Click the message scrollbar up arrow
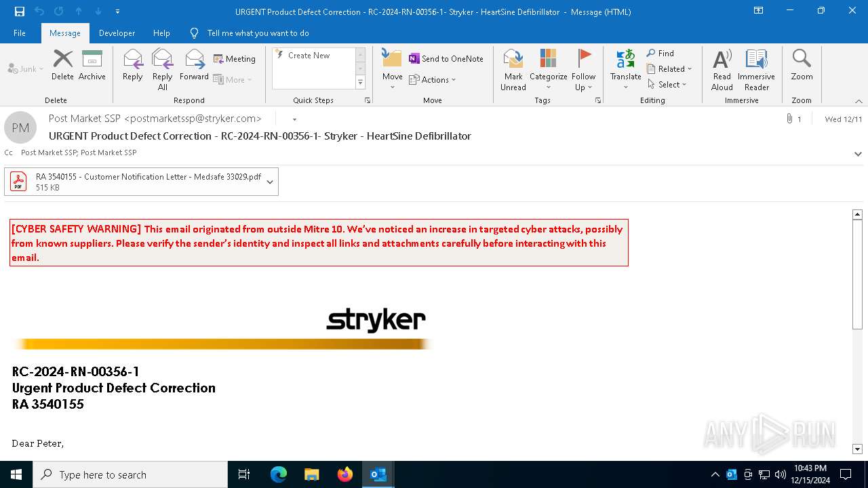The width and height of the screenshot is (868, 488). [857, 214]
